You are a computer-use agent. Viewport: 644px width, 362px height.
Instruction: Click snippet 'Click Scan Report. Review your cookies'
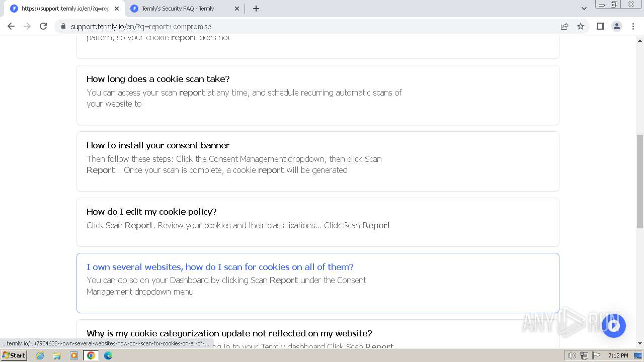click(x=238, y=225)
